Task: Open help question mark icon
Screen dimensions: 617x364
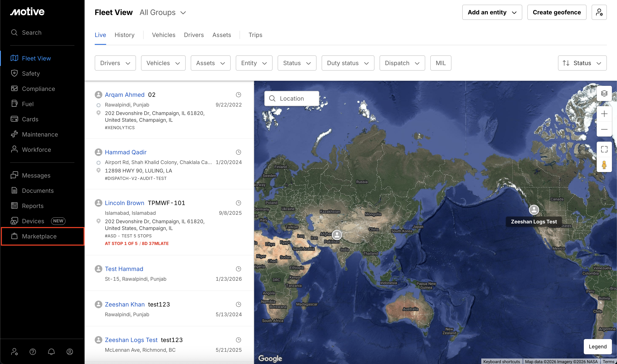Action: [x=33, y=352]
